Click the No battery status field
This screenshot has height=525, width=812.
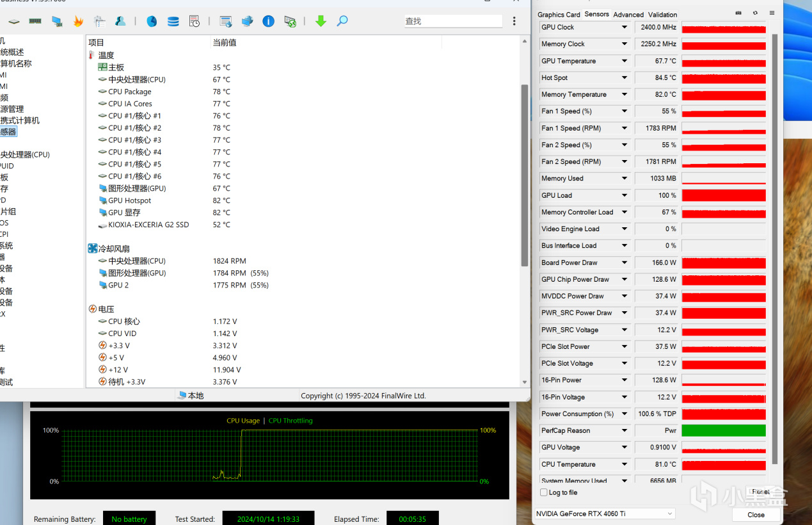[x=129, y=519]
